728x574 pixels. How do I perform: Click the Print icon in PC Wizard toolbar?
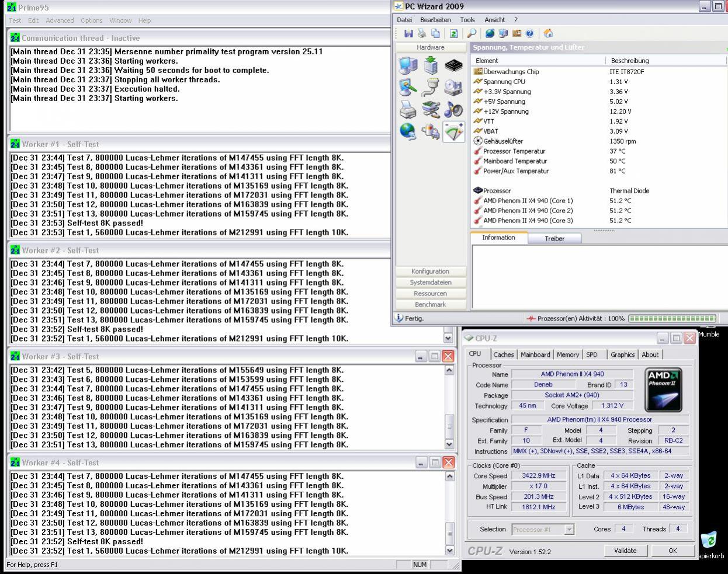[422, 33]
